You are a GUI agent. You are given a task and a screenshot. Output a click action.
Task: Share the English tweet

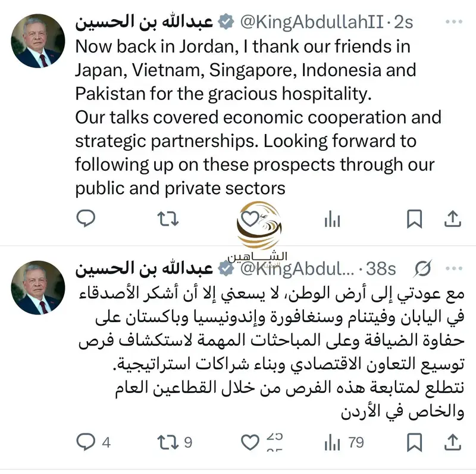(453, 219)
